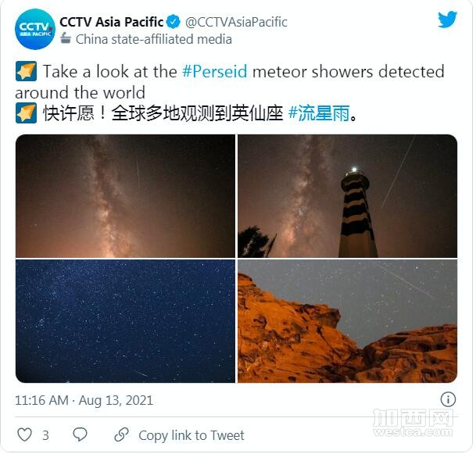Open the #流星雨 hashtag
Screen dimensions: 476x454
point(319,113)
